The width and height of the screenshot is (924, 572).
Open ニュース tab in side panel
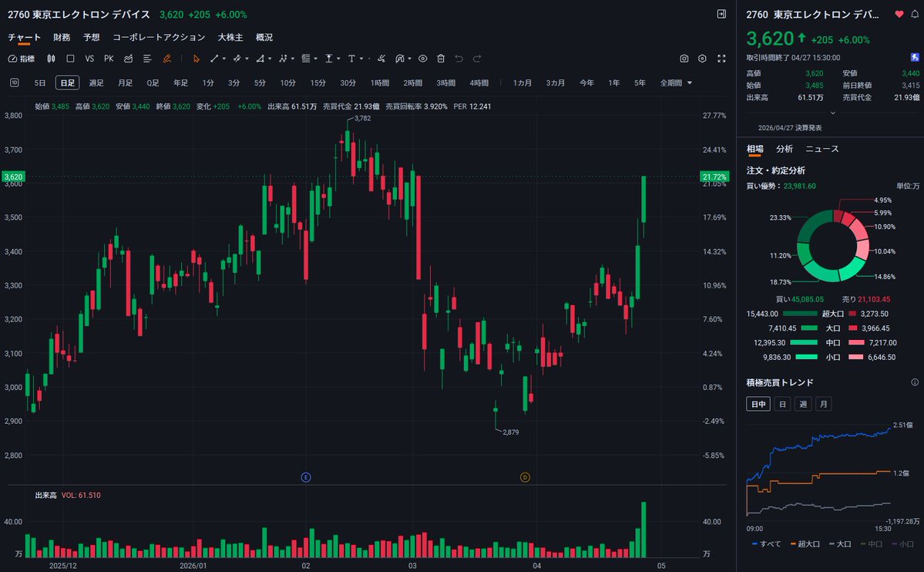coord(822,149)
